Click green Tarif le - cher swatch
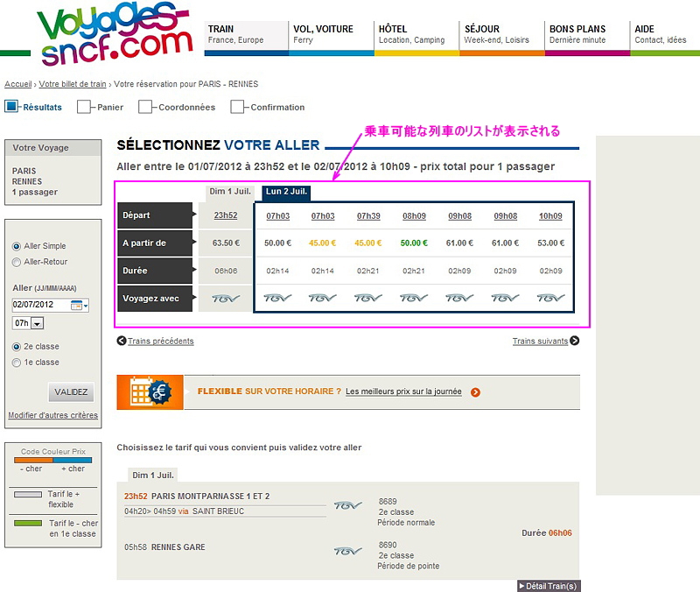 tap(28, 523)
